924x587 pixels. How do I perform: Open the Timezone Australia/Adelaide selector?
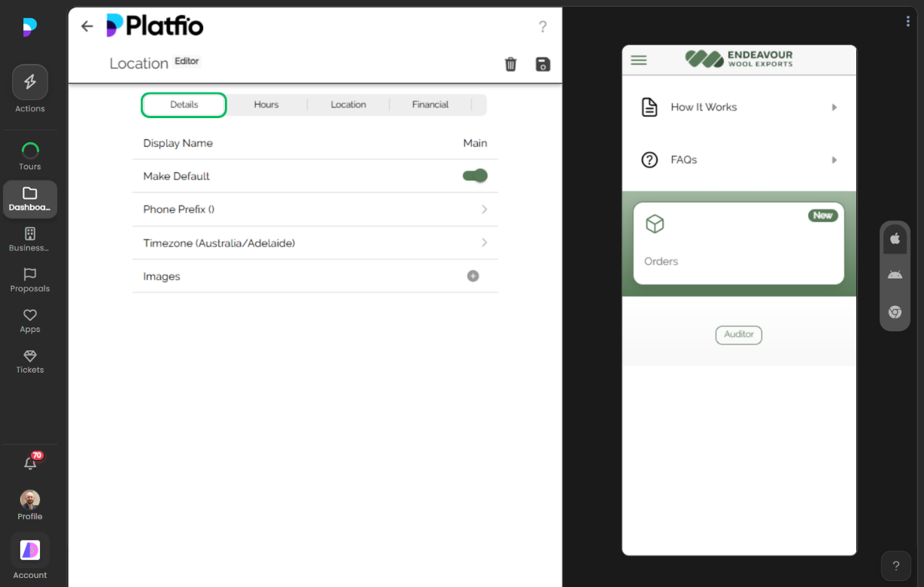click(x=484, y=242)
